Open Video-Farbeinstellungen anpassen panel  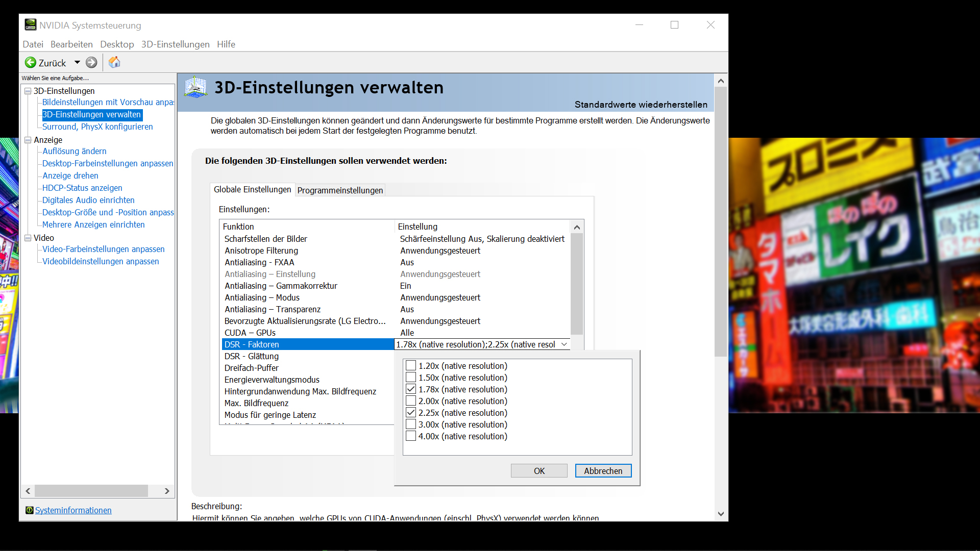coord(103,249)
